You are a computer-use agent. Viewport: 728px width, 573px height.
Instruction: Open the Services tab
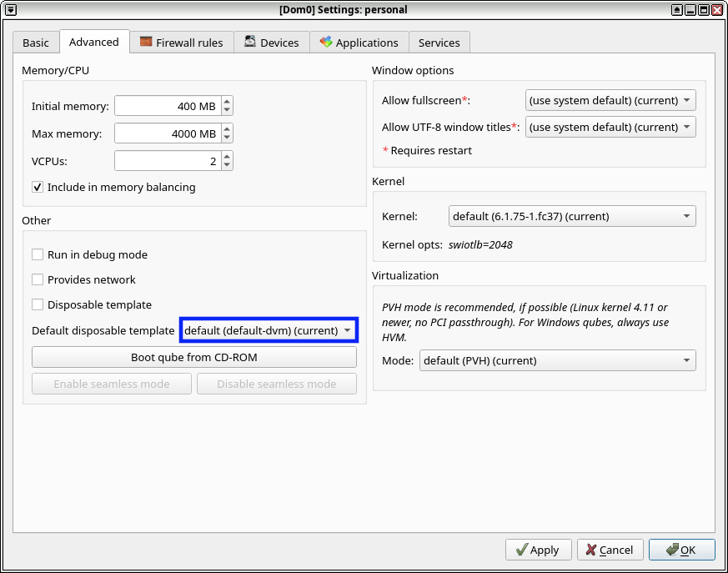coord(439,43)
